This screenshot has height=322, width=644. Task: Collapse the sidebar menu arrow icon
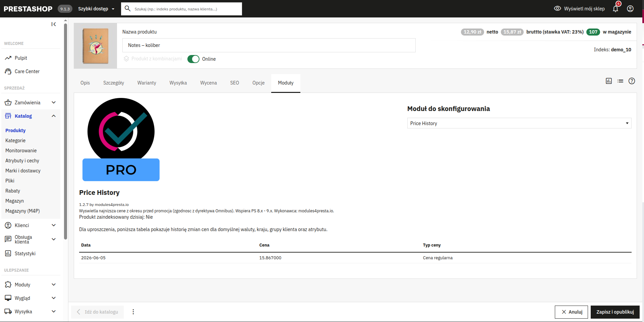(54, 24)
